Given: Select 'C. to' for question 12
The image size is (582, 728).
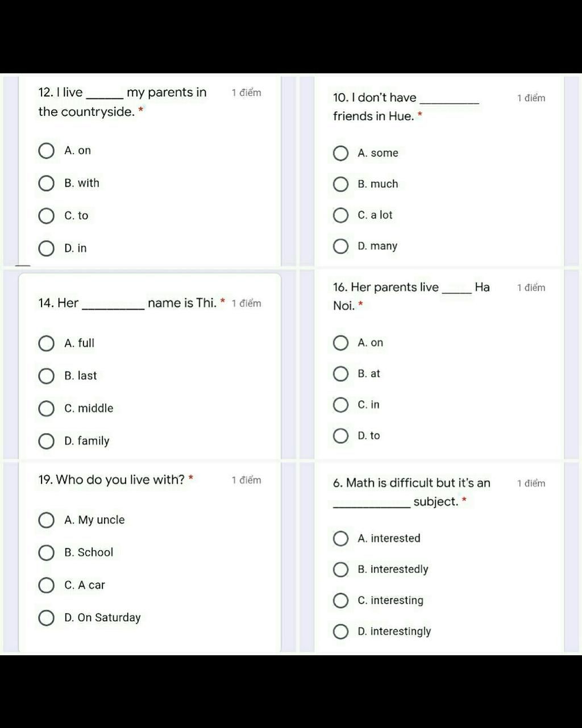Looking at the screenshot, I should pos(46,216).
